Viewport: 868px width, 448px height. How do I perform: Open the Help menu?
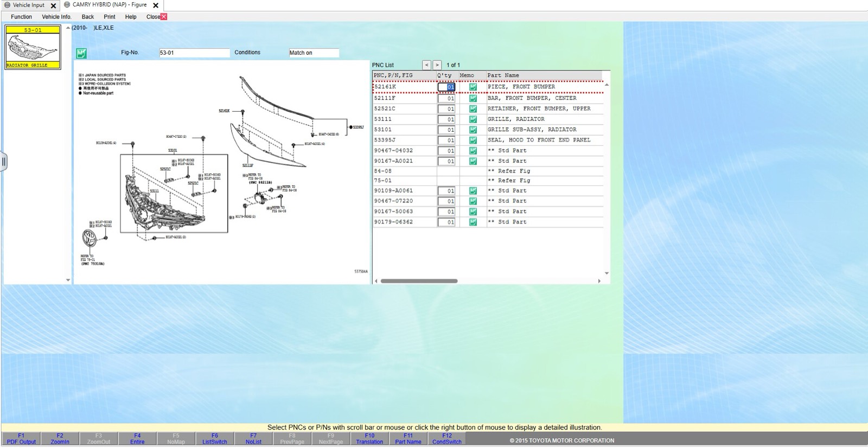tap(131, 17)
